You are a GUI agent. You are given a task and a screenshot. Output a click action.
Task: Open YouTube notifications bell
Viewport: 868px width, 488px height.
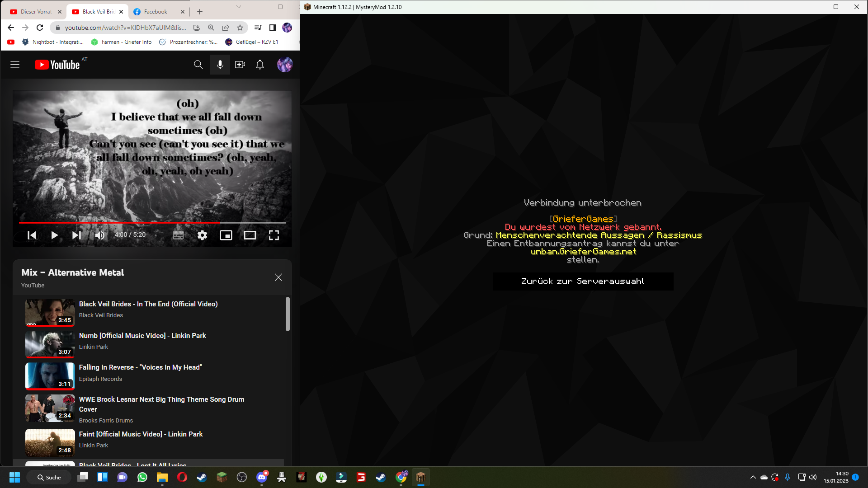[260, 65]
